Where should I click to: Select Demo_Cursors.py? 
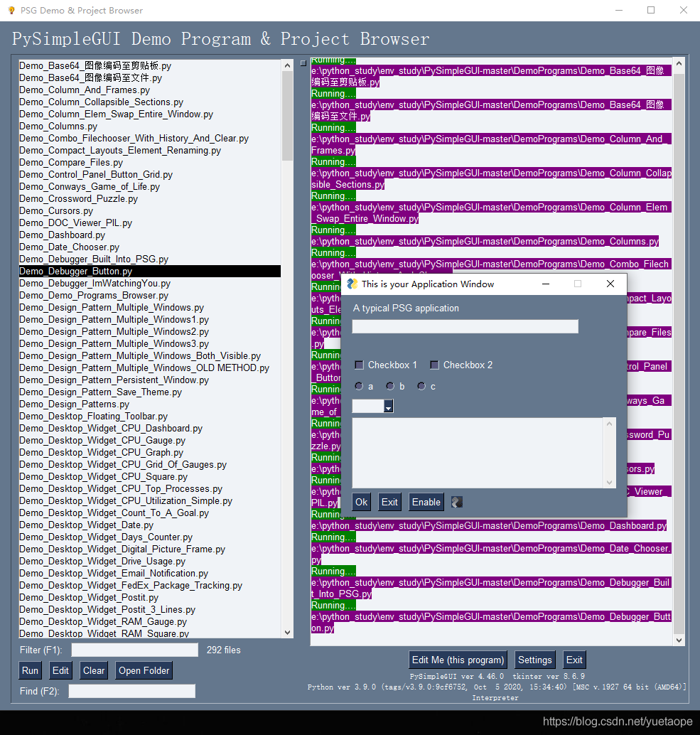[150, 210]
